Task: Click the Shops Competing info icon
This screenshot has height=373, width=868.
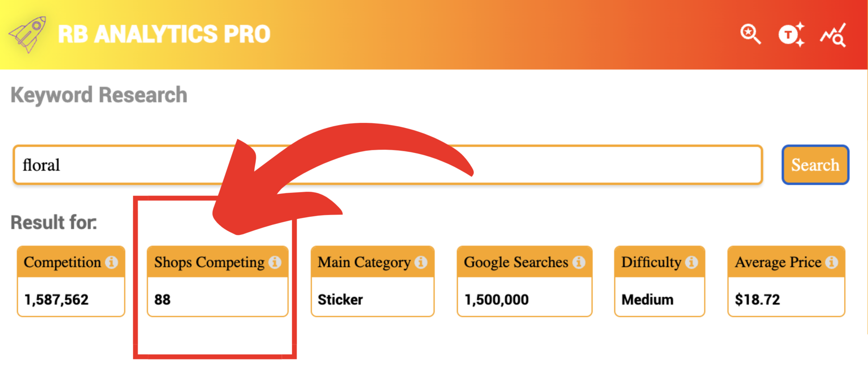Action: pyautogui.click(x=276, y=261)
